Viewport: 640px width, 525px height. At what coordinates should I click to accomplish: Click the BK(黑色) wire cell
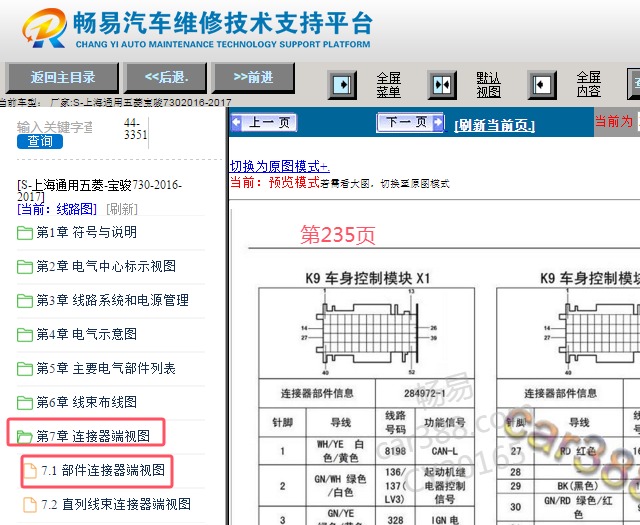click(578, 486)
